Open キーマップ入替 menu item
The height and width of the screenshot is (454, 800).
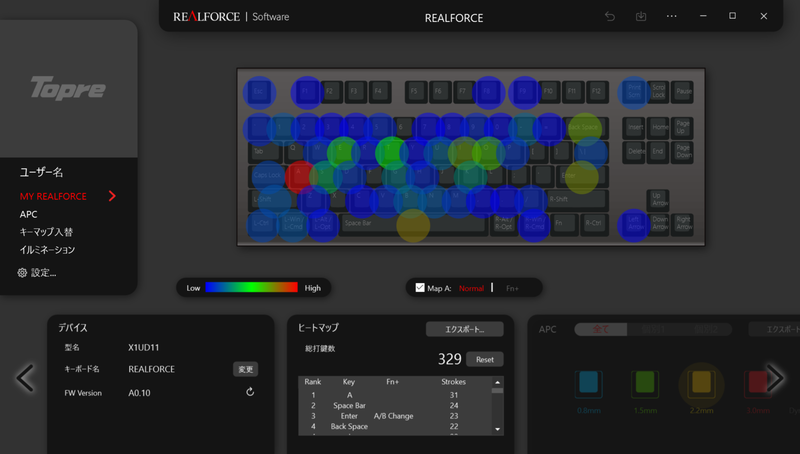(46, 232)
